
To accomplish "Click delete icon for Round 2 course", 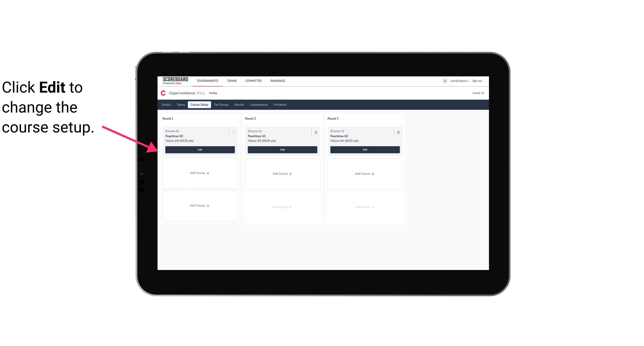I will point(316,132).
